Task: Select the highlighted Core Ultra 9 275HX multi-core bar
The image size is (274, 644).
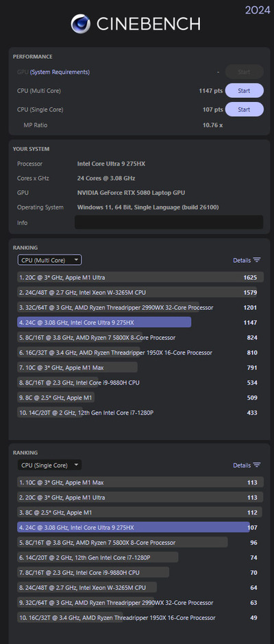Action: 104,322
